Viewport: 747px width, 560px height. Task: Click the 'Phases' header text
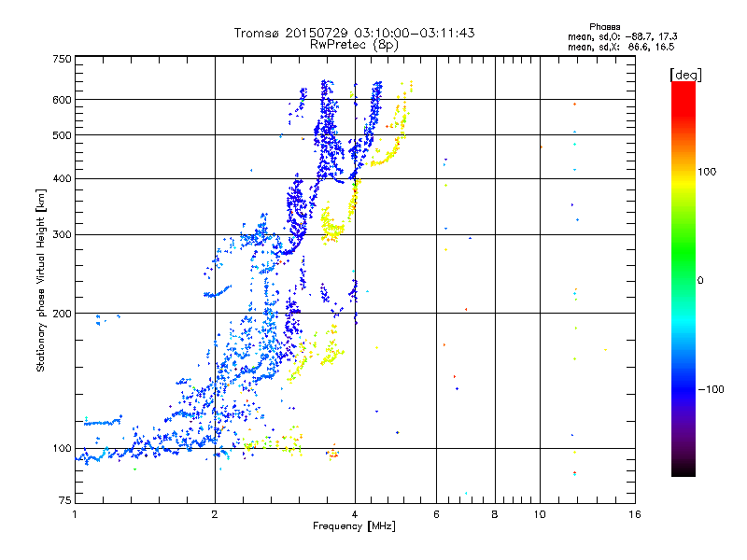604,27
